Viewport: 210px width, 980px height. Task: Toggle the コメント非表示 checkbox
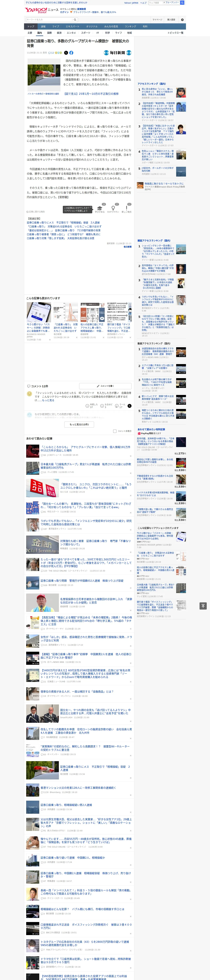(x=115, y=431)
